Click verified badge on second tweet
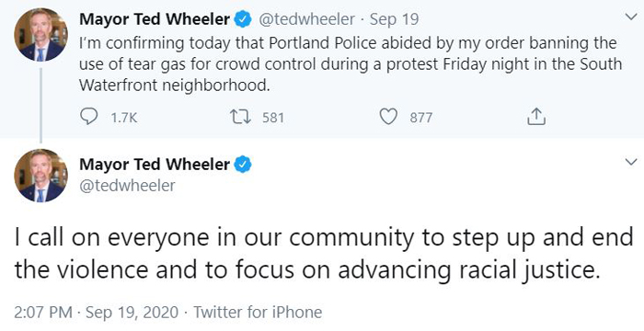Image resolution: width=644 pixels, height=331 pixels. 242,165
